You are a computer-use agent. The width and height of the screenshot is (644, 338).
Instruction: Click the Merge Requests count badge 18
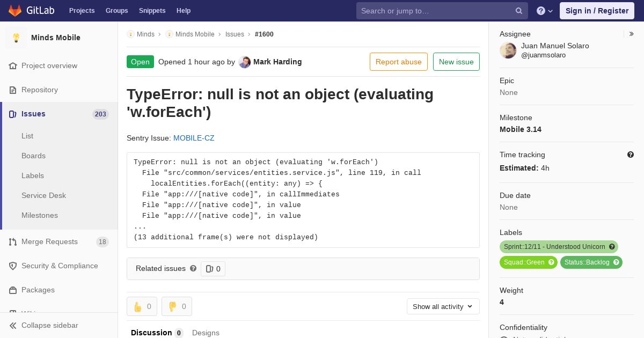click(x=103, y=241)
